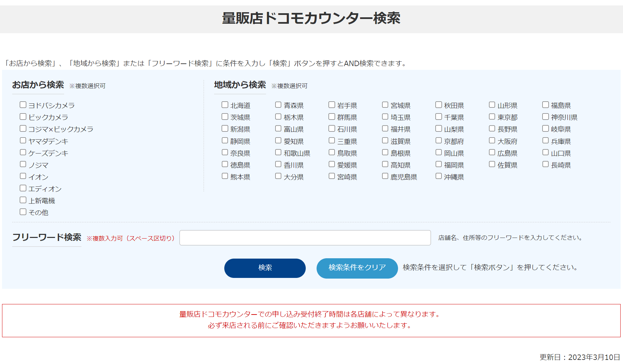The width and height of the screenshot is (623, 364).
Task: Focus the フリーワード検索 text field
Action: pos(305,238)
